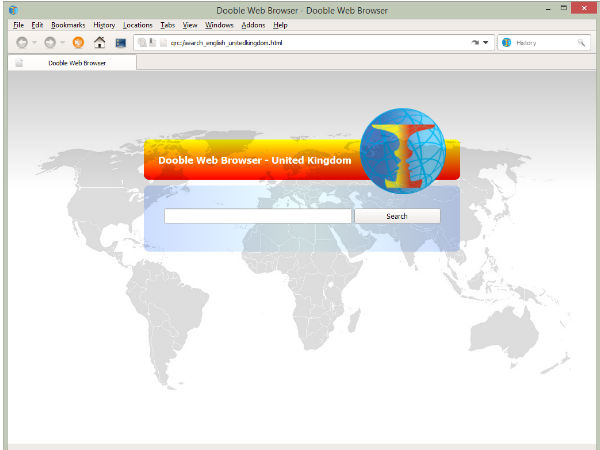
Task: Click into the page search text field
Action: pos(257,216)
